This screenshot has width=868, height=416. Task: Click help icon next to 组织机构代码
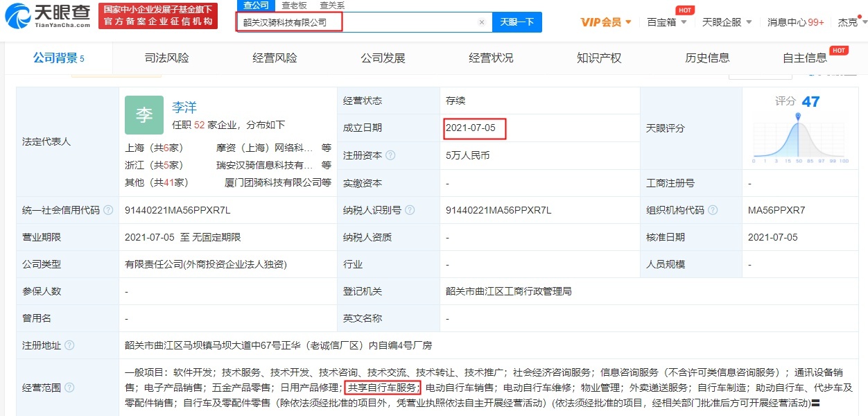click(713, 210)
